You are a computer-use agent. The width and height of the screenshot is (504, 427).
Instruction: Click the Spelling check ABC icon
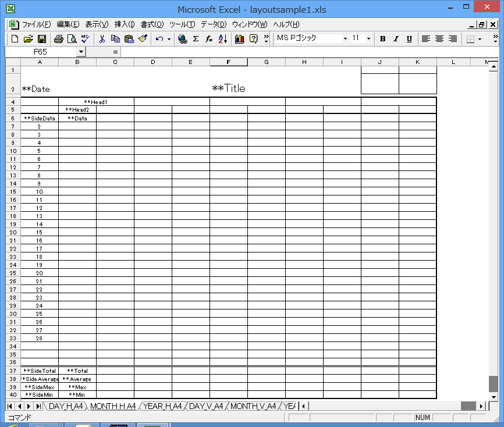(85, 39)
